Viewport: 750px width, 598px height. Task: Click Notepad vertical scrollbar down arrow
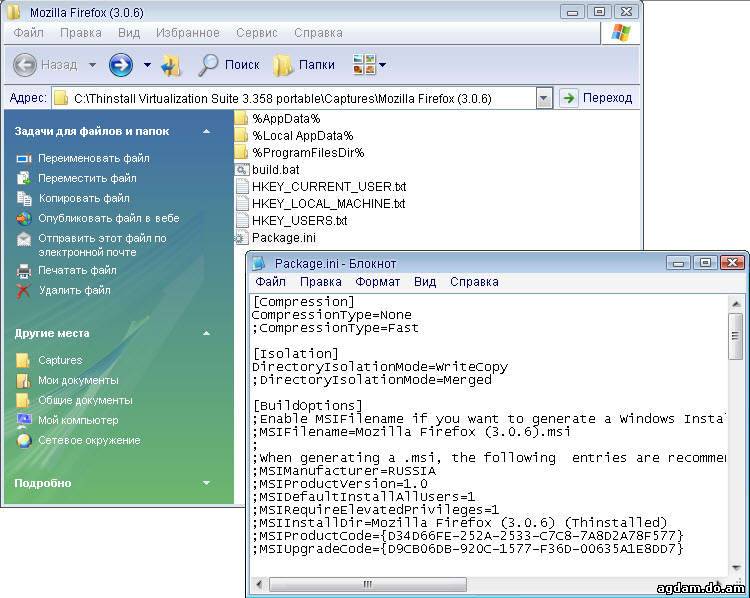736,567
